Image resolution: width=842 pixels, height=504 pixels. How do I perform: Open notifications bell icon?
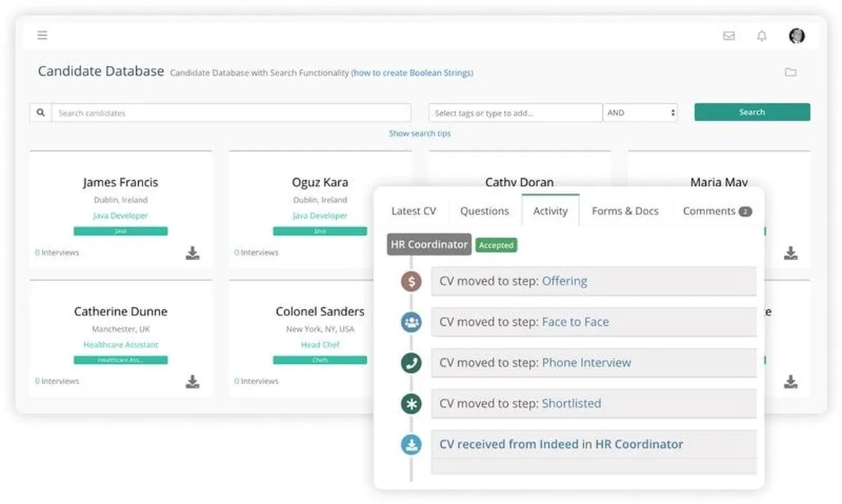[761, 36]
